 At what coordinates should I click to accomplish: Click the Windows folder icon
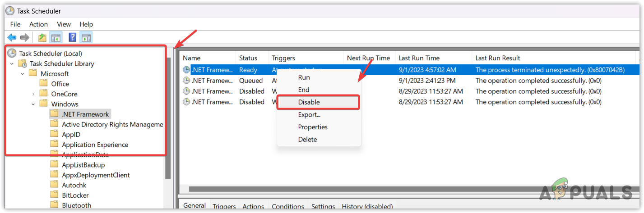point(44,104)
